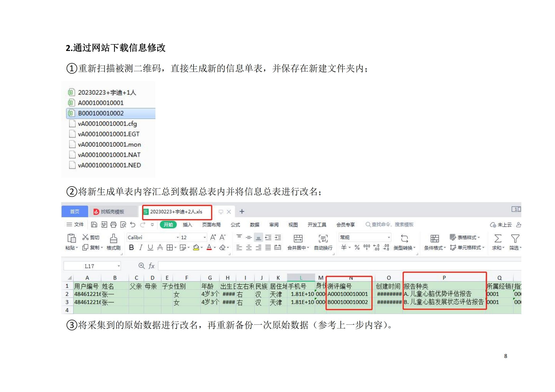Click the Undo arrow icon

click(x=133, y=225)
